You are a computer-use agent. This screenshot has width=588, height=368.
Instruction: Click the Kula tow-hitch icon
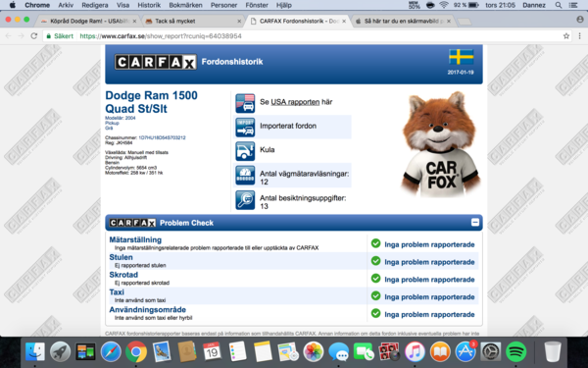(x=245, y=151)
